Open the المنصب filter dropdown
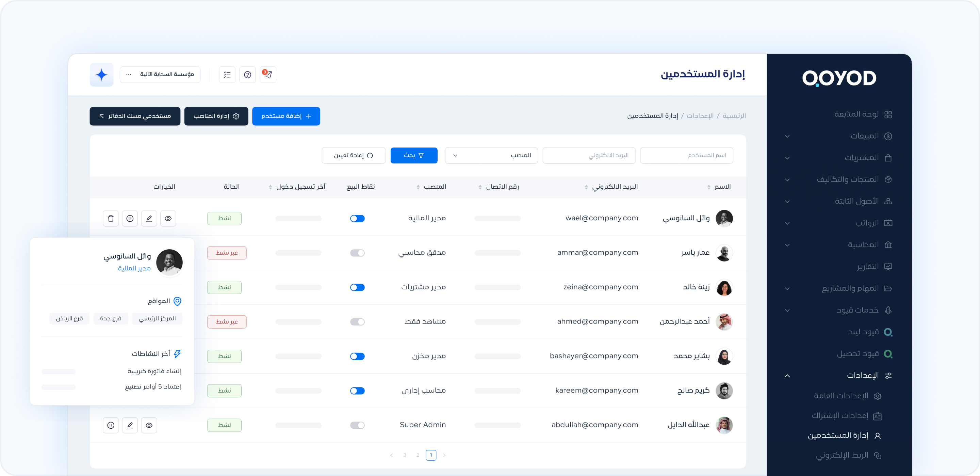 click(491, 155)
